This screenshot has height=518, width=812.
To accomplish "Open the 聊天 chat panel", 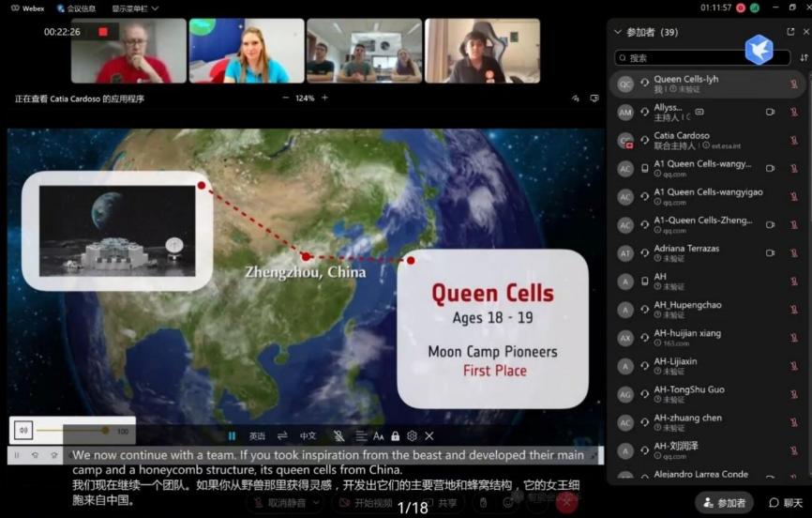I will 786,503.
